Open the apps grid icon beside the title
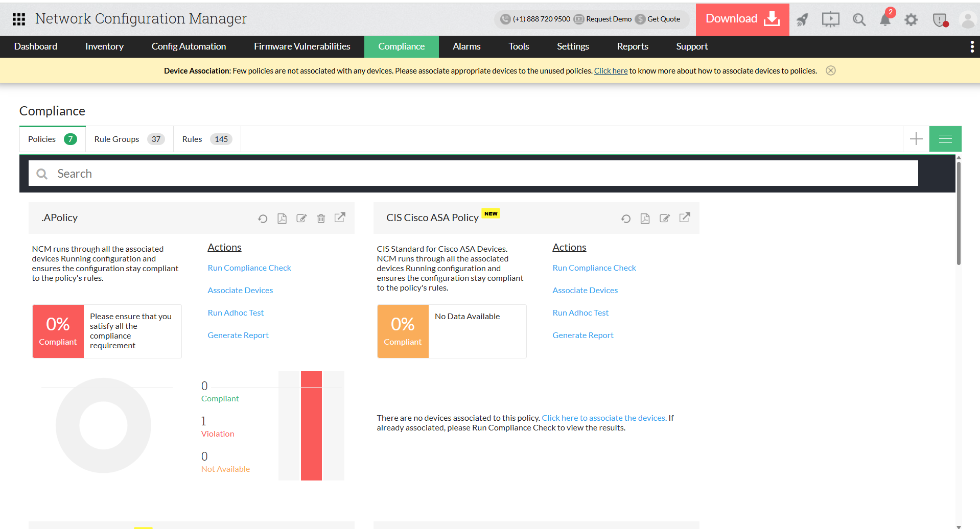The width and height of the screenshot is (980, 529). (18, 19)
